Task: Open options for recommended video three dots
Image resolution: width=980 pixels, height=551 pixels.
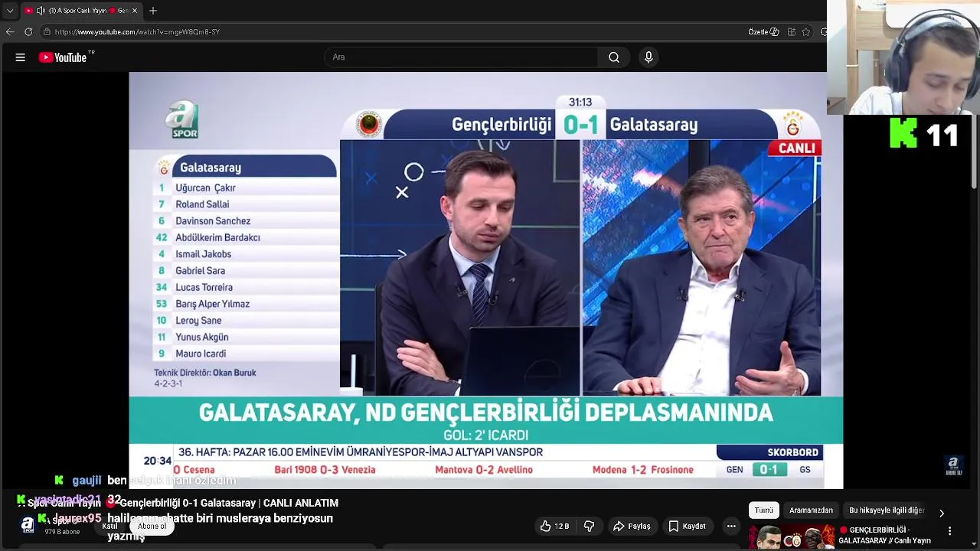Action: (x=950, y=531)
